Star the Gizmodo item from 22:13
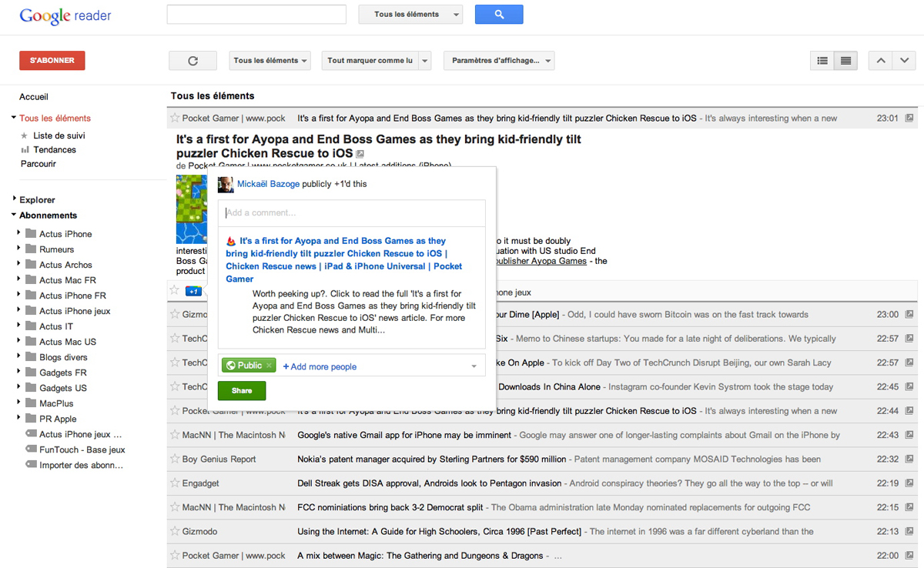Viewport: 924px width, 568px height. [175, 531]
